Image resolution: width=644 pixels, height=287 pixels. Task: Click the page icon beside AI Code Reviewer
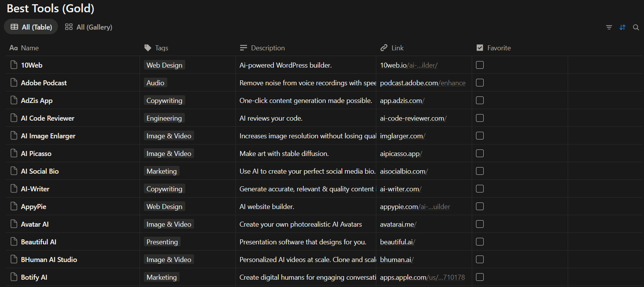(14, 118)
